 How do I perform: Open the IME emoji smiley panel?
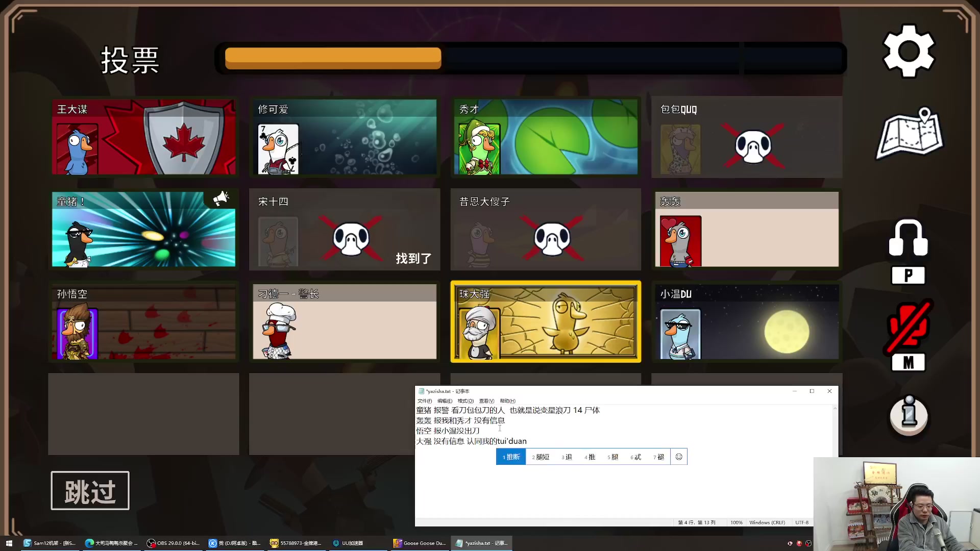coord(679,457)
